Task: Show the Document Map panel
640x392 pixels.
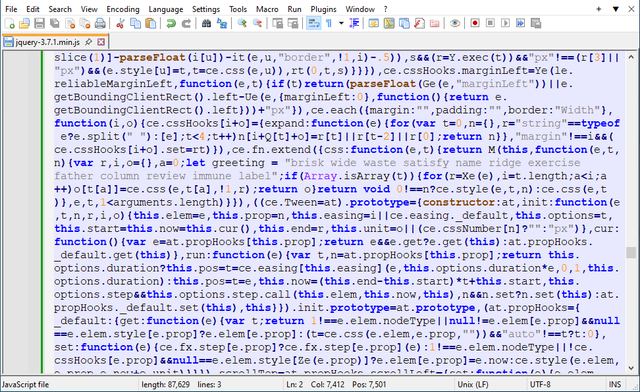Action: [389, 23]
